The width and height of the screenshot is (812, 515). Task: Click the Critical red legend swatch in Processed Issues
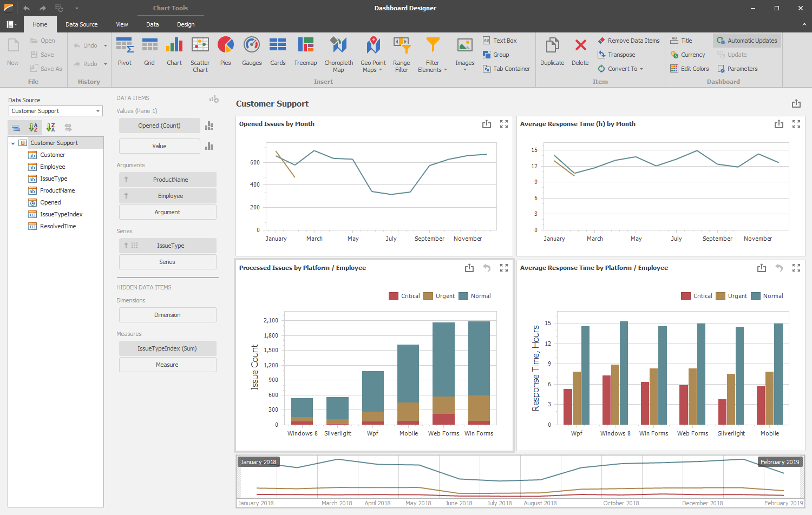(394, 296)
